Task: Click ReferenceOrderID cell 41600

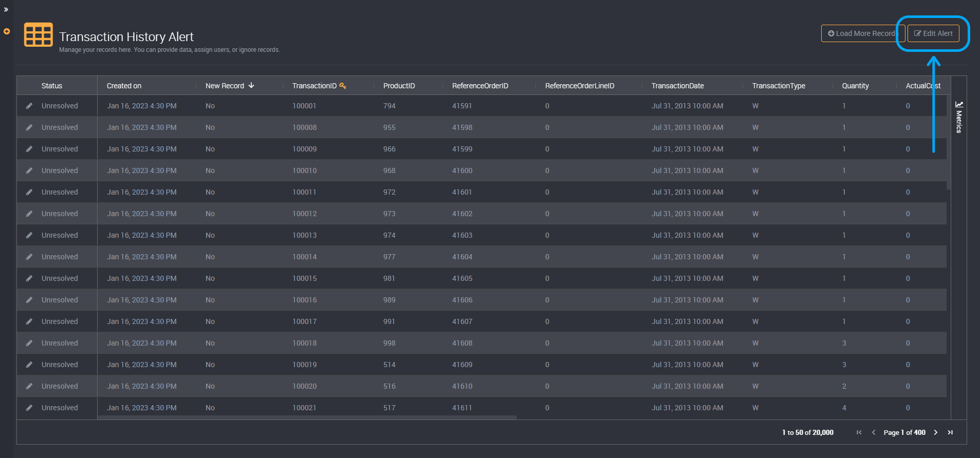Action: coord(462,170)
